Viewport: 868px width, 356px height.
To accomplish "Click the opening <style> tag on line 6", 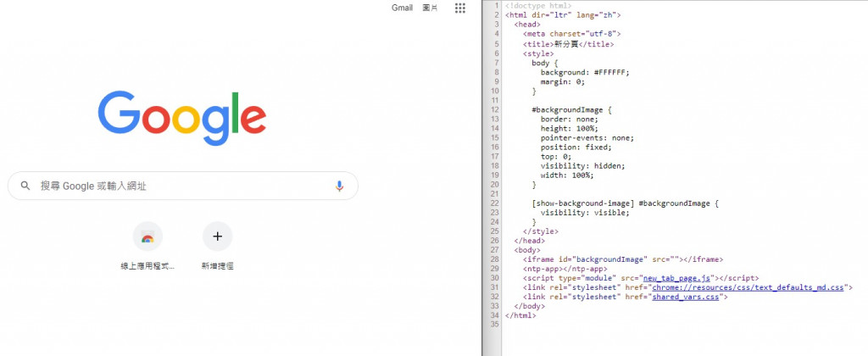I will click(538, 53).
